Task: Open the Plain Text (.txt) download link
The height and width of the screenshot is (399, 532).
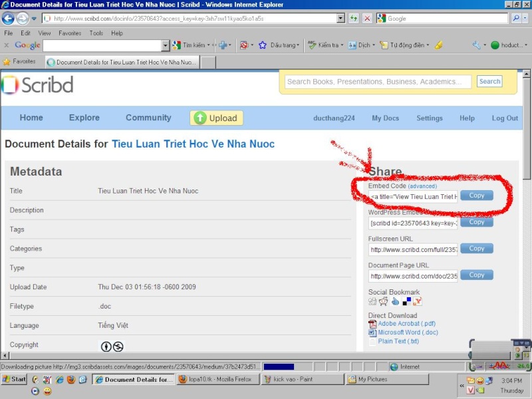Action: (398, 341)
